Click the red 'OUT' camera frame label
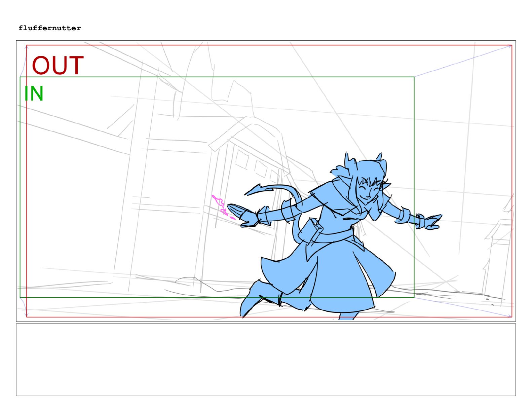 click(58, 66)
